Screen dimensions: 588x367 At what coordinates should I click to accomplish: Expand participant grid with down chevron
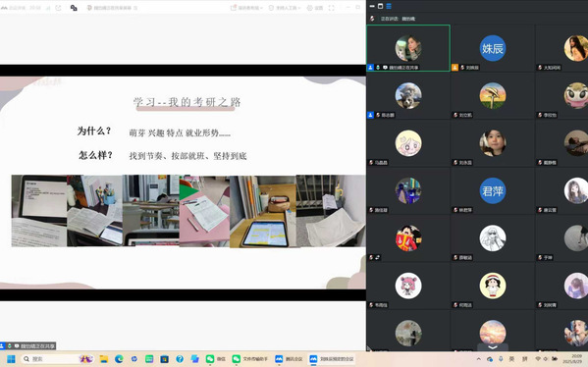[493, 347]
